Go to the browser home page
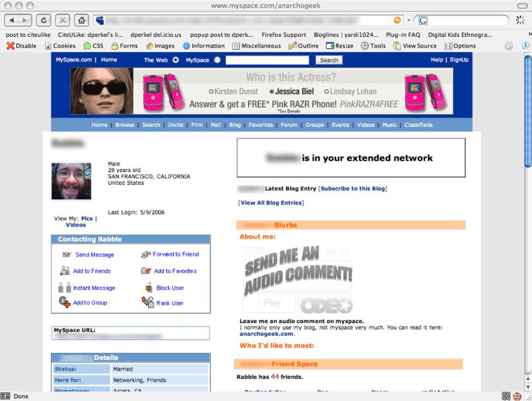The image size is (532, 401). pyautogui.click(x=81, y=21)
